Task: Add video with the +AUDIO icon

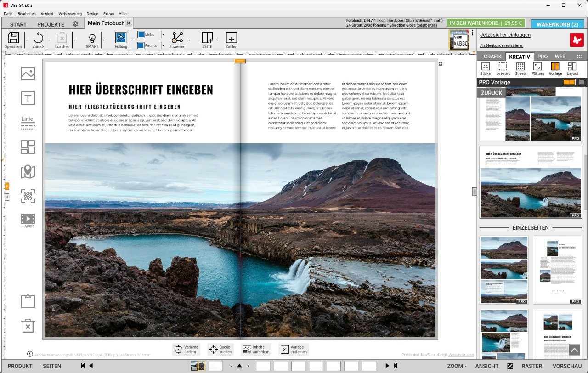Action: [28, 220]
